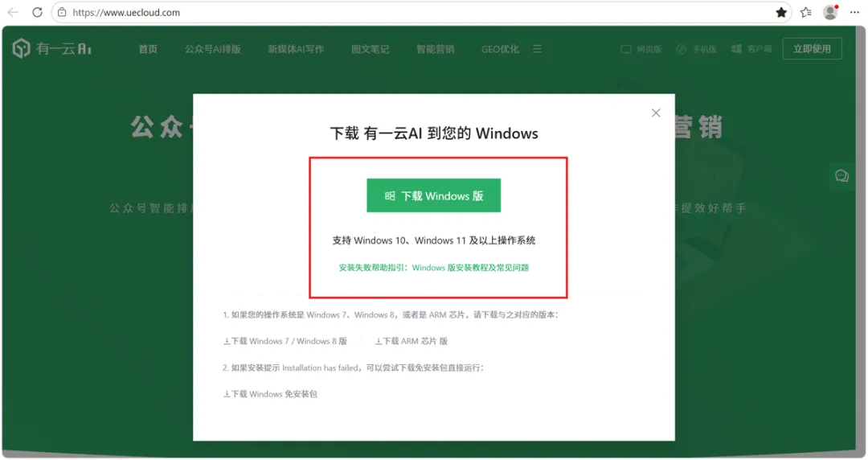Screen dimensions: 868x460
Task: Click the note mentioning Installation has failed
Action: point(353,368)
